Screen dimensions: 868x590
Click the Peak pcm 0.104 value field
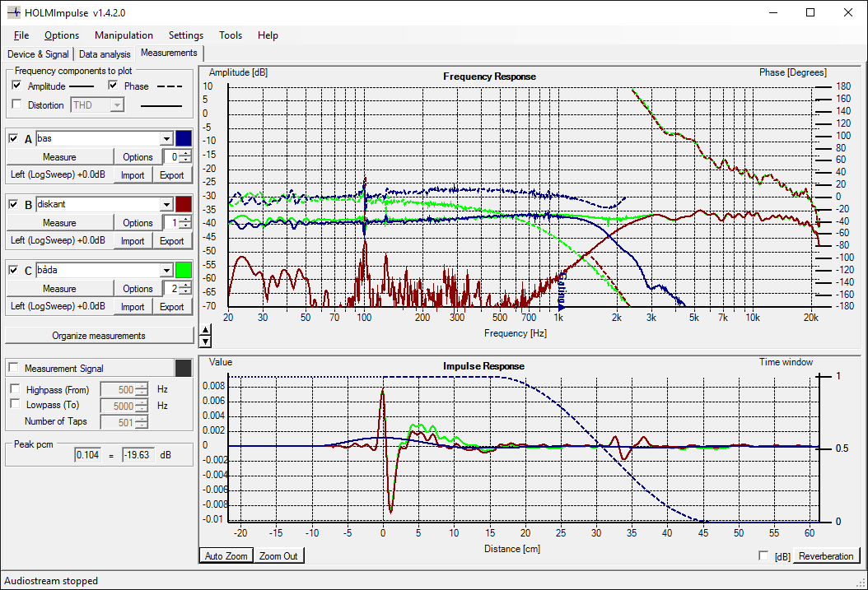coord(88,455)
